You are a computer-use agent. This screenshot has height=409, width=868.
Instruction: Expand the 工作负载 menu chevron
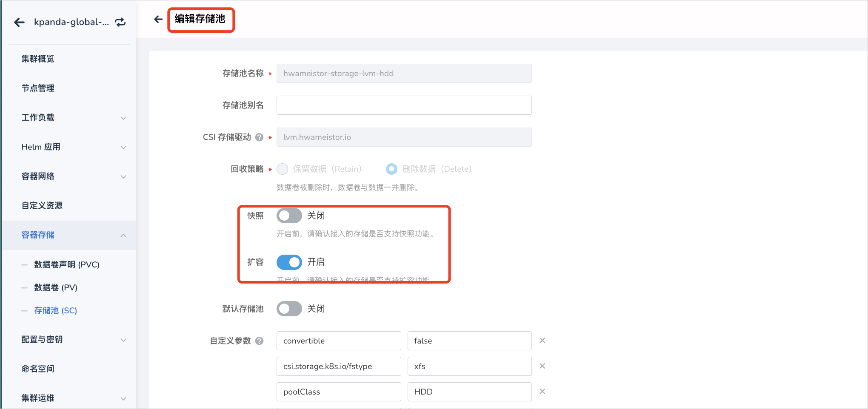[x=123, y=118]
